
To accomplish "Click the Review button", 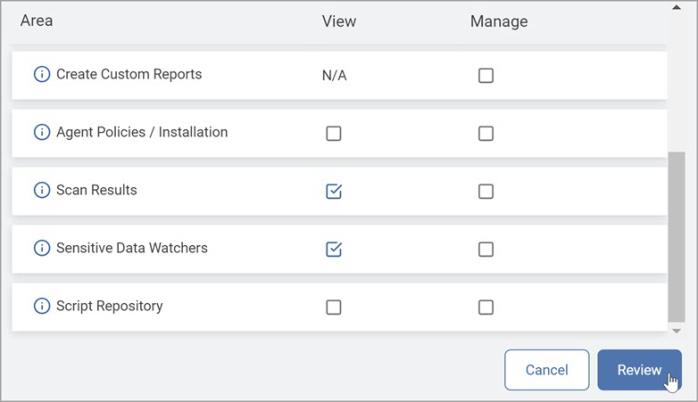I will point(638,370).
